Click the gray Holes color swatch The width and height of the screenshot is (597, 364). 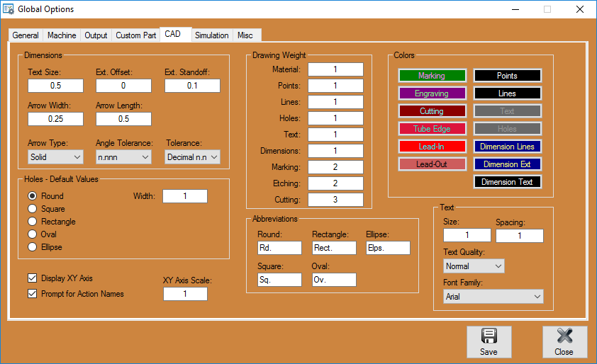coord(508,129)
